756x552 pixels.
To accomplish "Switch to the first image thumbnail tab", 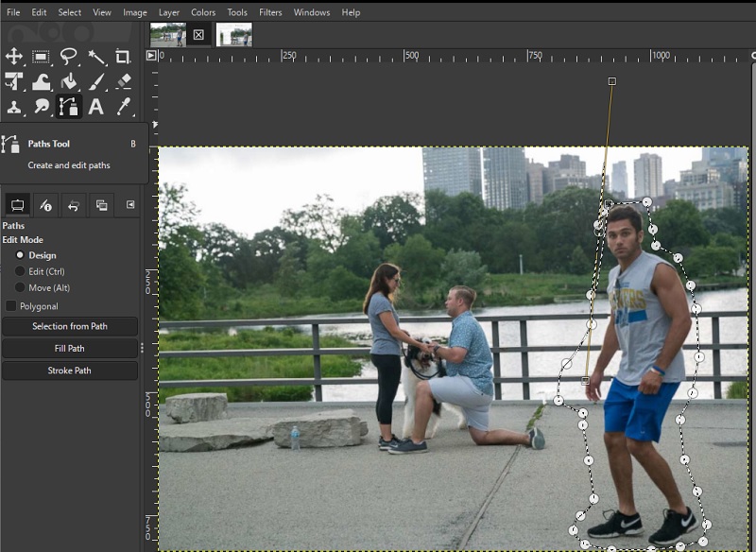I will point(168,35).
